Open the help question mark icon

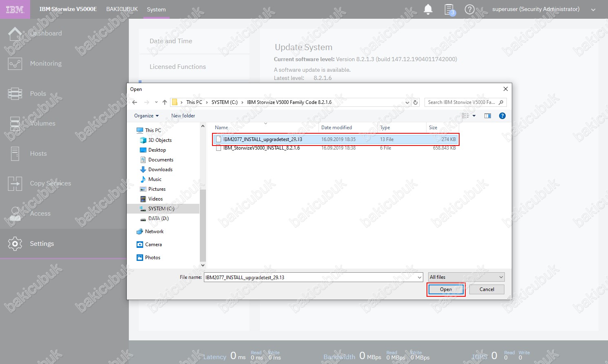(469, 9)
